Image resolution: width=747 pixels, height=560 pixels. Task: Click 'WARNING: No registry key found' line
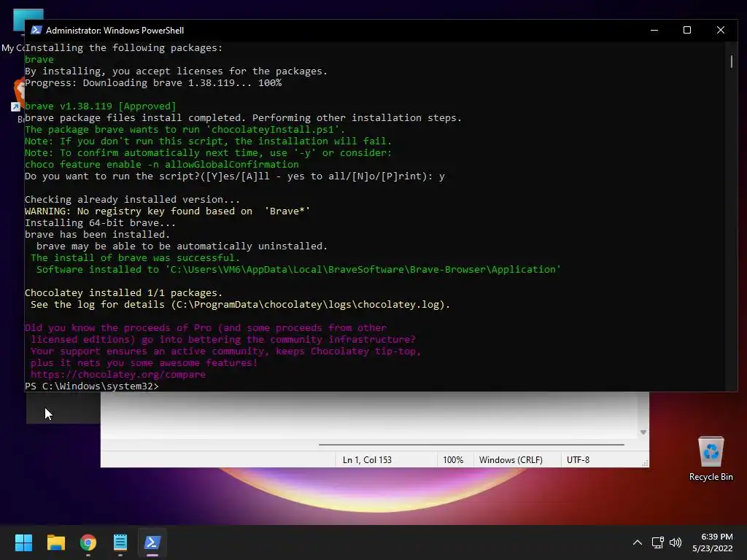coord(167,211)
